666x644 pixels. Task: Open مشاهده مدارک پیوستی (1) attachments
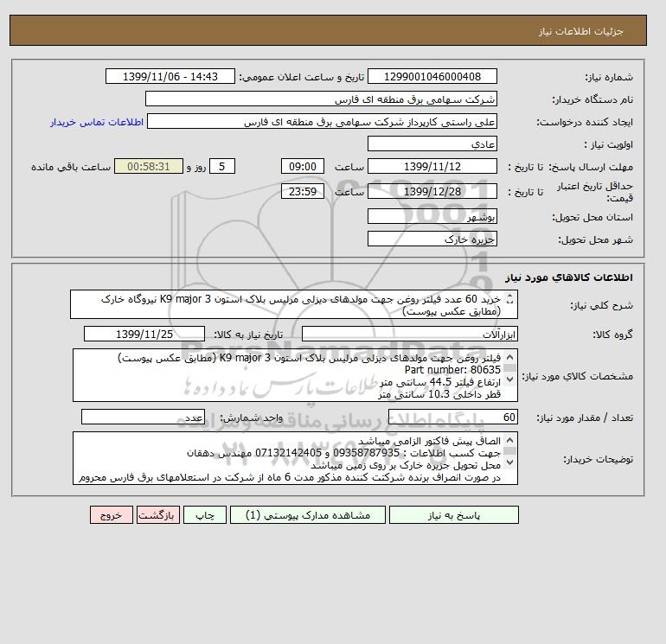pos(308,515)
